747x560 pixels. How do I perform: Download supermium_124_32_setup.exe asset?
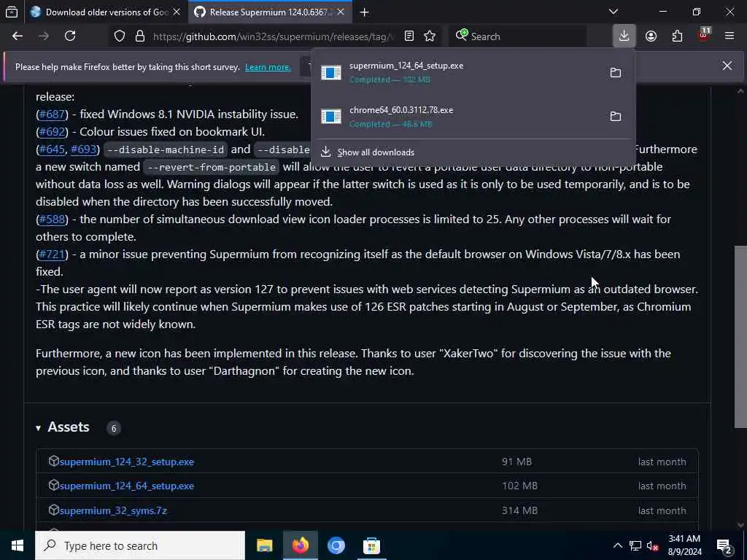click(127, 462)
